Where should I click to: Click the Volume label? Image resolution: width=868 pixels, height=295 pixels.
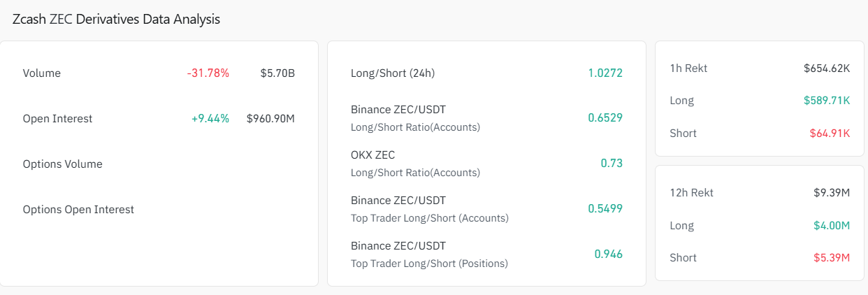[x=41, y=73]
